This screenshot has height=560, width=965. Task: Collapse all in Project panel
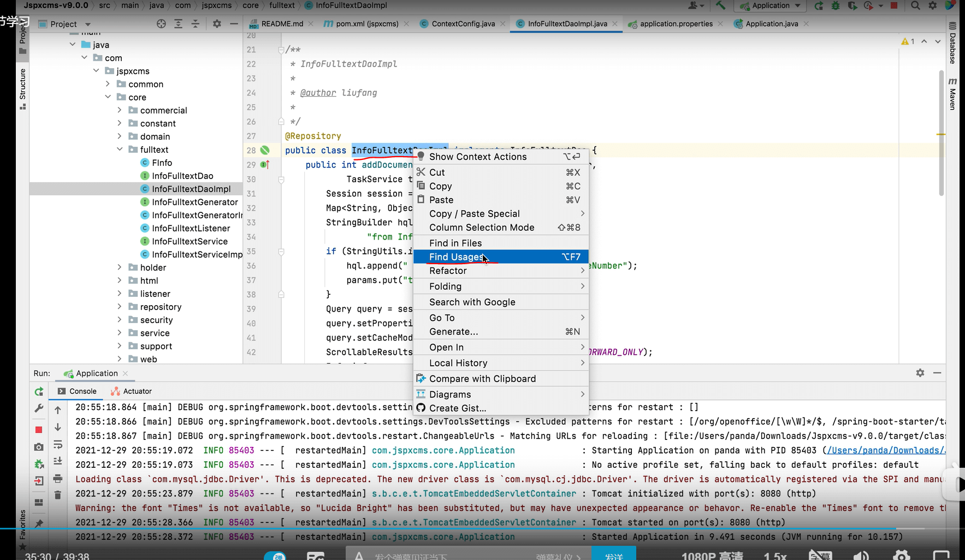195,24
